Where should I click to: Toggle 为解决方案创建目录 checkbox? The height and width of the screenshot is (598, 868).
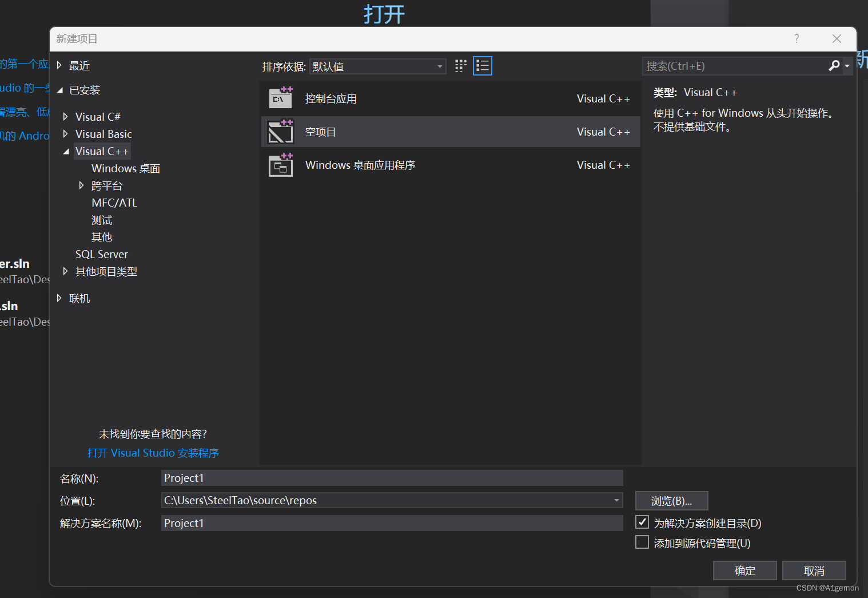click(642, 522)
